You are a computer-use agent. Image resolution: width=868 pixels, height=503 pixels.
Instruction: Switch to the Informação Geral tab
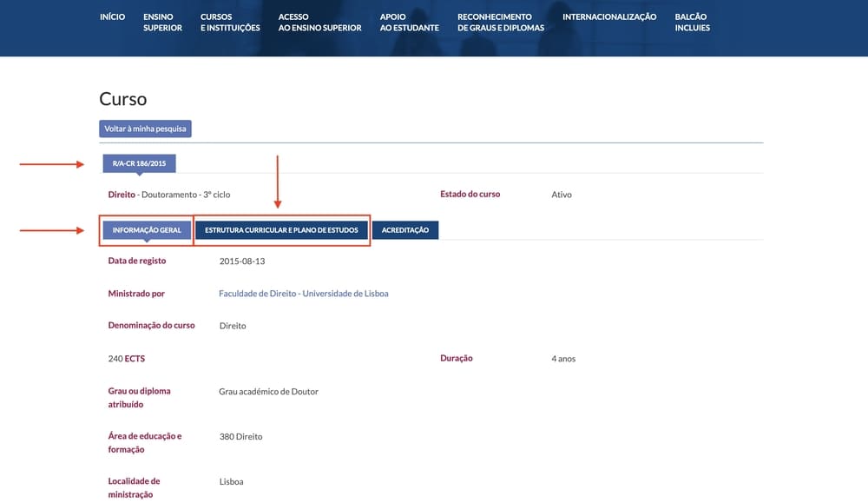click(147, 230)
